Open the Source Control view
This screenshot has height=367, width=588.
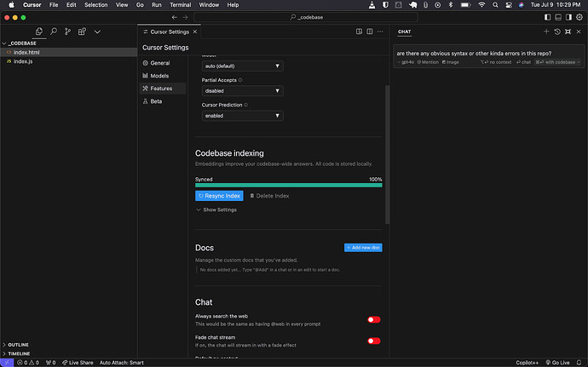(67, 32)
